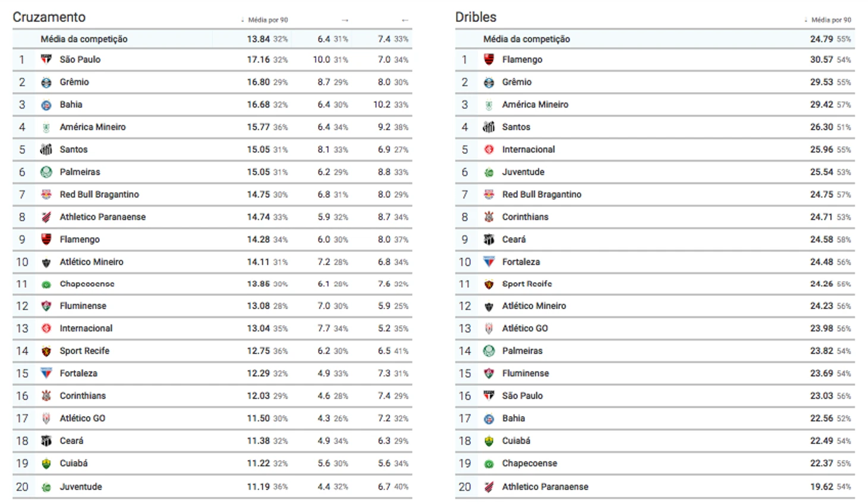Click Fortaleza crest in the Dribles table
The image size is (868, 504).
pos(489,262)
